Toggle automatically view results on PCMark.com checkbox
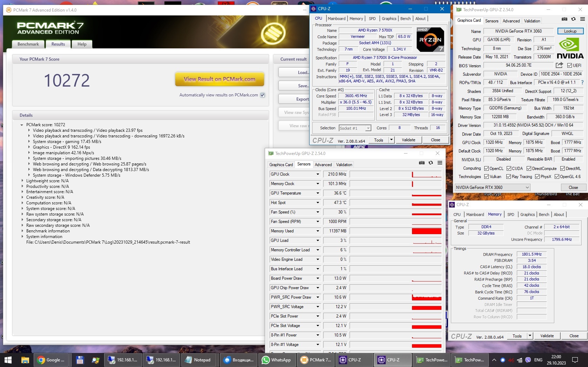The image size is (588, 367). coord(262,95)
